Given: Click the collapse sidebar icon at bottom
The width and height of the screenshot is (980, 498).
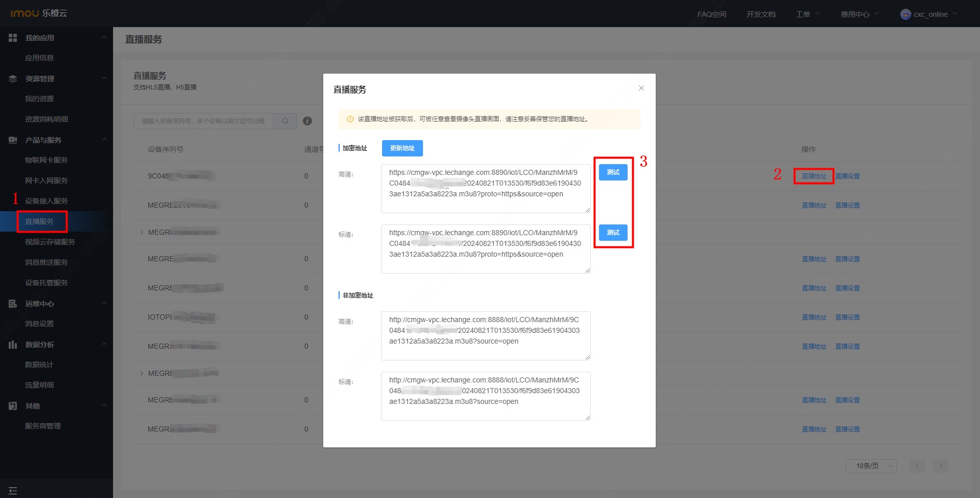Looking at the screenshot, I should tap(13, 491).
